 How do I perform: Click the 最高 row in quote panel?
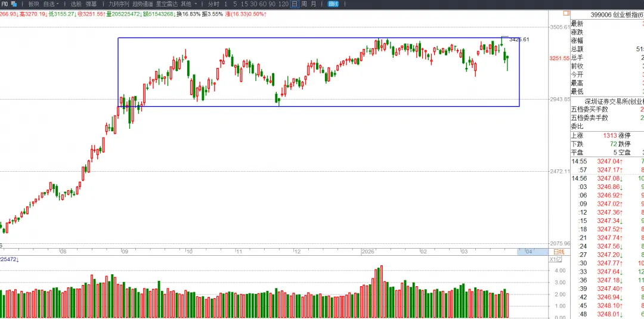pyautogui.click(x=608, y=83)
